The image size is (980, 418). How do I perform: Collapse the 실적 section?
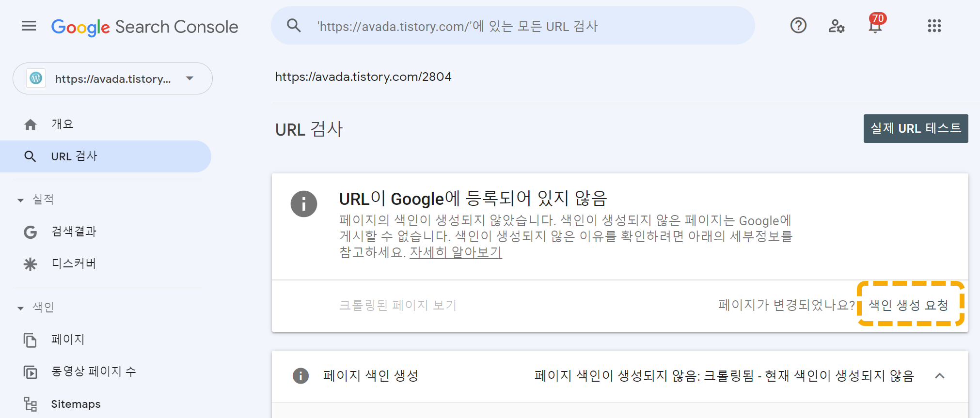click(20, 200)
